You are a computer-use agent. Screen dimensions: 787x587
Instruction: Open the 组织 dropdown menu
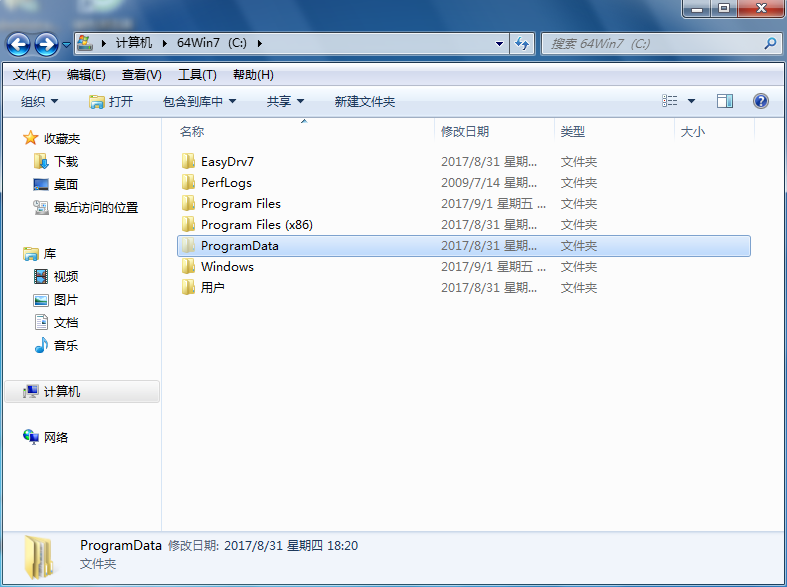40,101
